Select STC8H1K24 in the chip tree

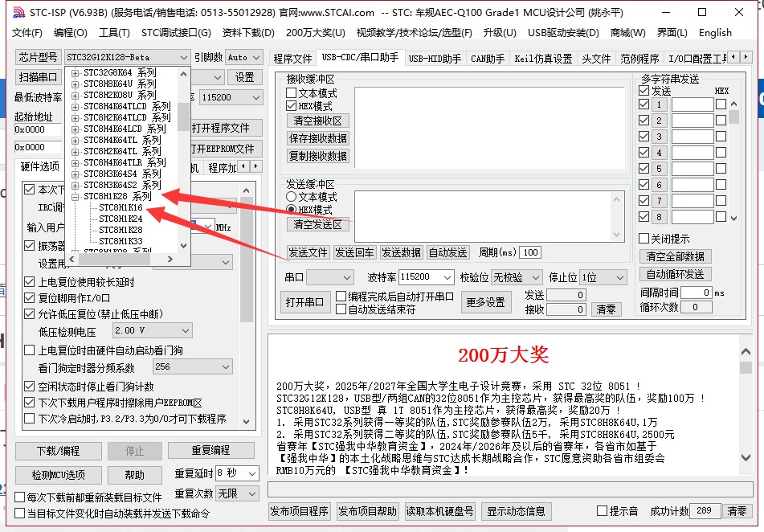[x=121, y=219]
